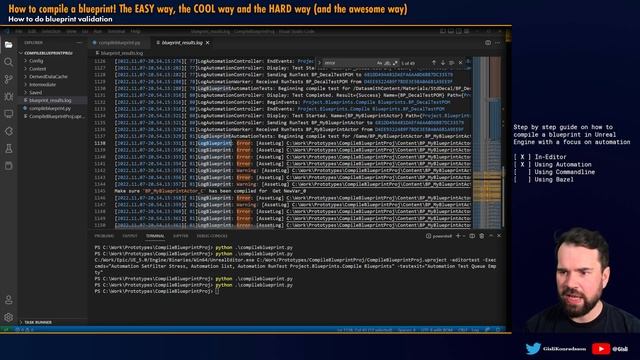Select blueprint_results.log in Explorer tree
This screenshot has width=640, height=360.
coord(50,100)
